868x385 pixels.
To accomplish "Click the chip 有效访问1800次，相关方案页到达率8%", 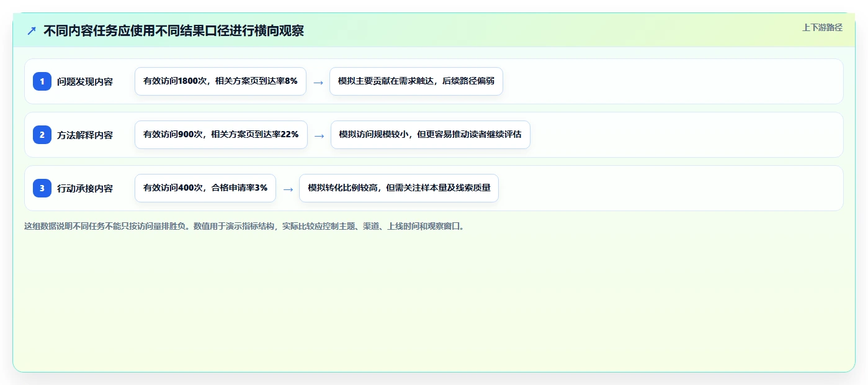I will point(220,81).
